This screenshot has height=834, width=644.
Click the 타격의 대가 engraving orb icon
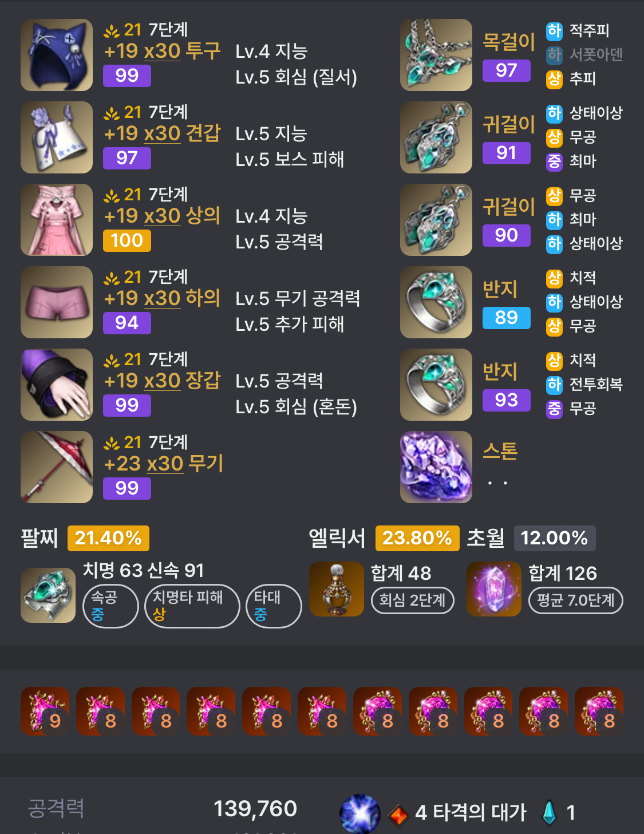coord(360,813)
